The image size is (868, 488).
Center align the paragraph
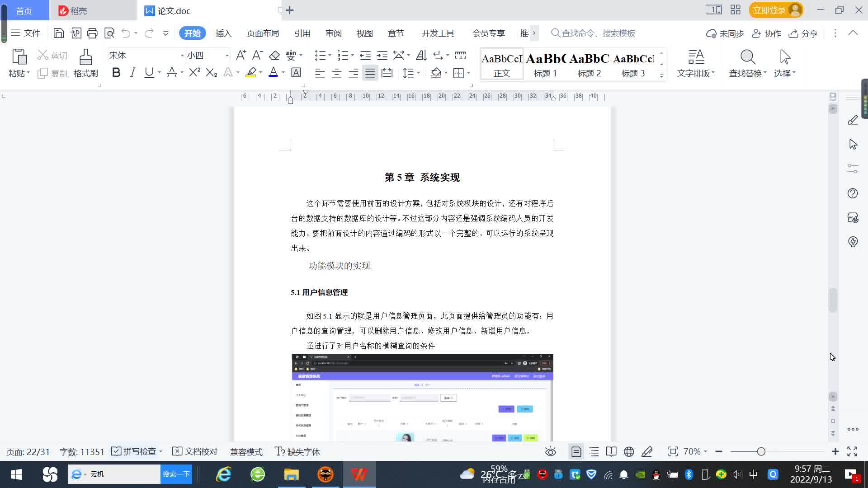337,73
